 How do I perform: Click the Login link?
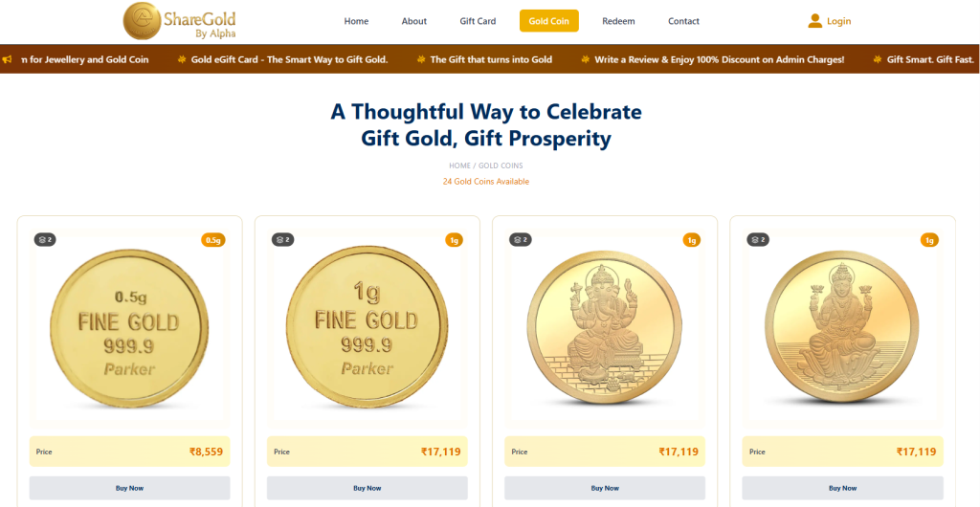point(839,21)
